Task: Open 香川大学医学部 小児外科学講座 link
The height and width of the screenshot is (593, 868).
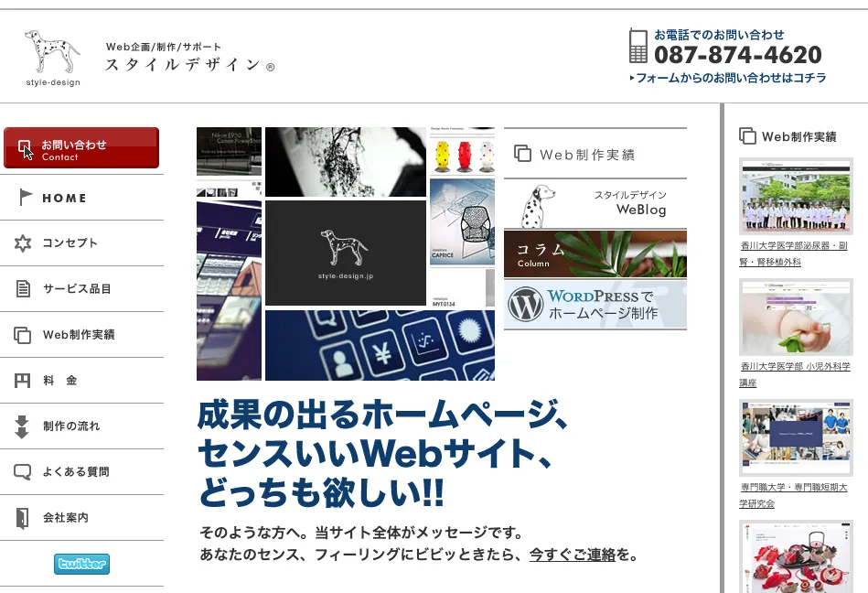Action: [x=795, y=374]
